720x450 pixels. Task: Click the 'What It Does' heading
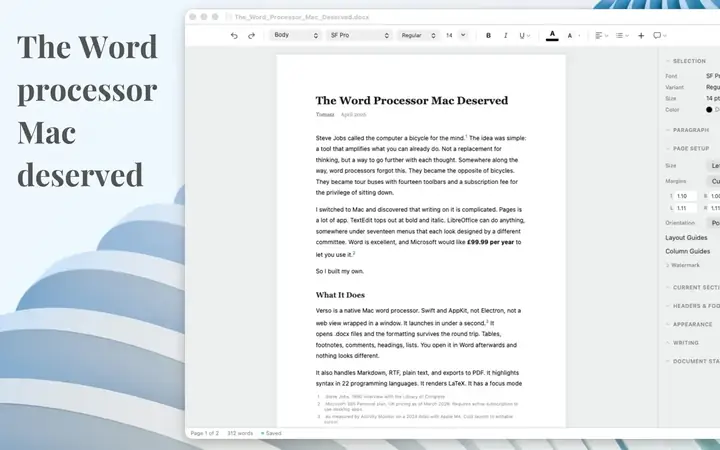[340, 295]
